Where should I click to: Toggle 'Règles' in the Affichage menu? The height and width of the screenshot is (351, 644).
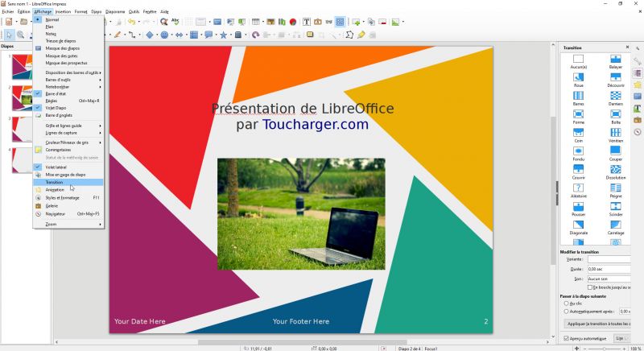click(x=68, y=101)
